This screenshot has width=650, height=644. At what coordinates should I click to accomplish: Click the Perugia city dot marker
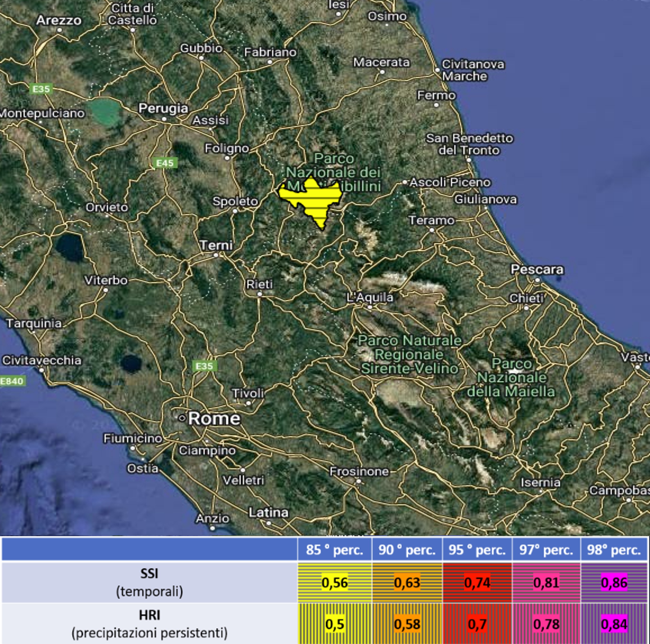tap(164, 119)
